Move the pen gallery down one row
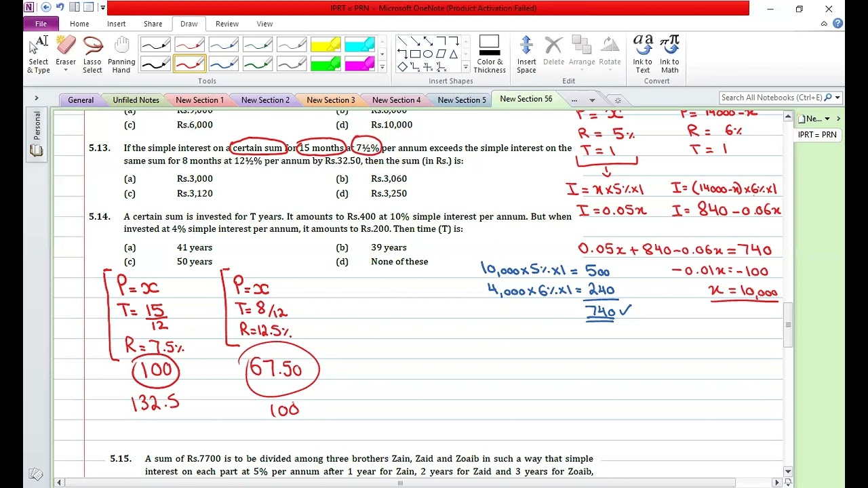 (382, 54)
